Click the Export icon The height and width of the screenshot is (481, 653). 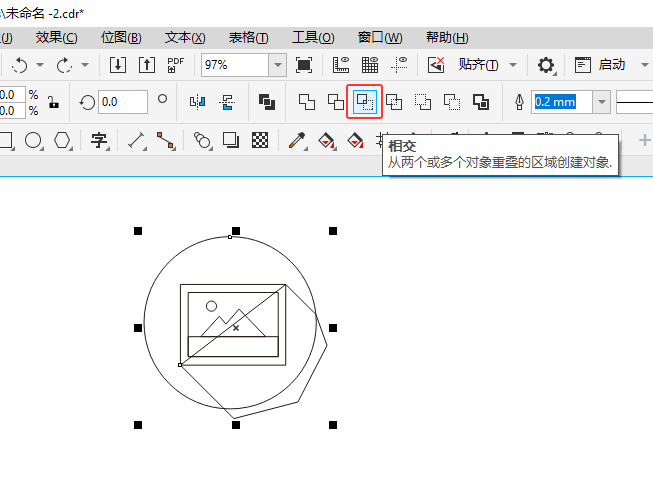147,65
